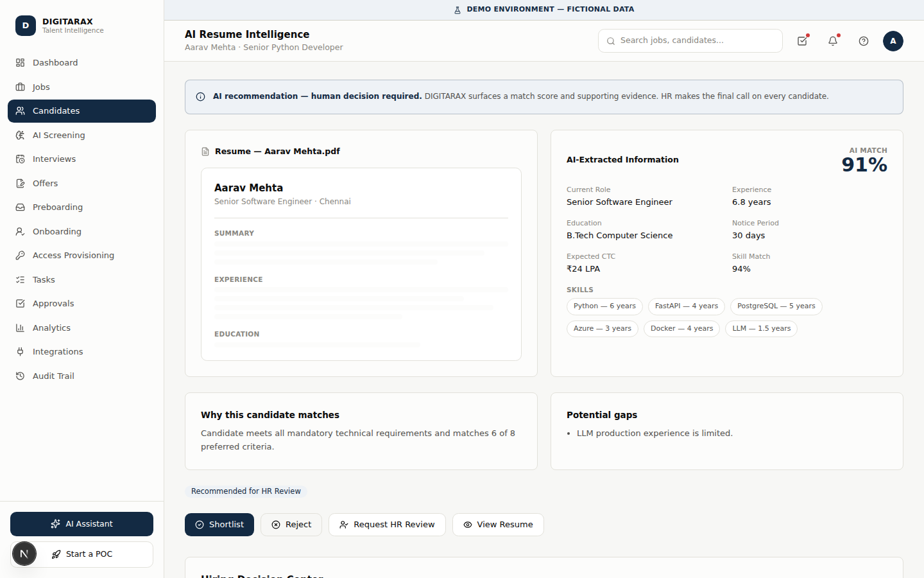The image size is (924, 578).
Task: Click the Recommended for HR Review badge
Action: pyautogui.click(x=246, y=491)
